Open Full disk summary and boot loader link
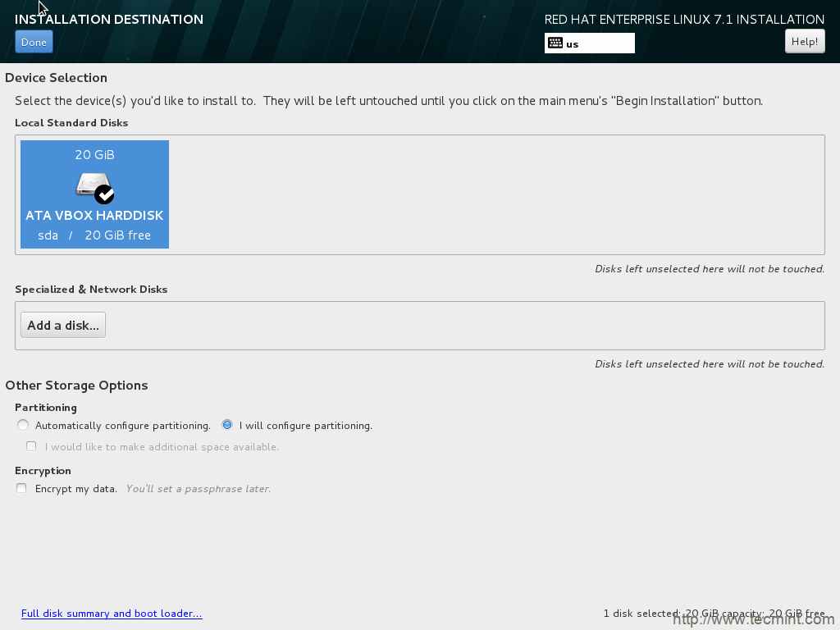This screenshot has width=840, height=630. tap(112, 614)
